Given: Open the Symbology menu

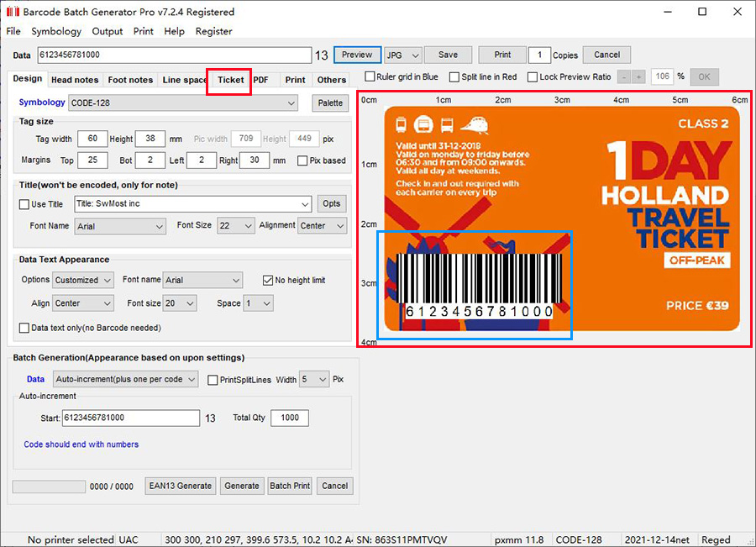Looking at the screenshot, I should click(56, 31).
